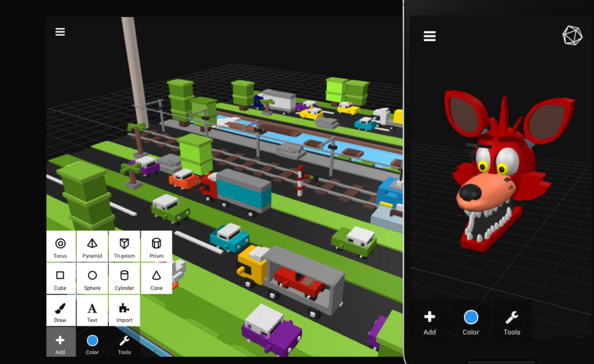Add a Cylinder shape

124,279
